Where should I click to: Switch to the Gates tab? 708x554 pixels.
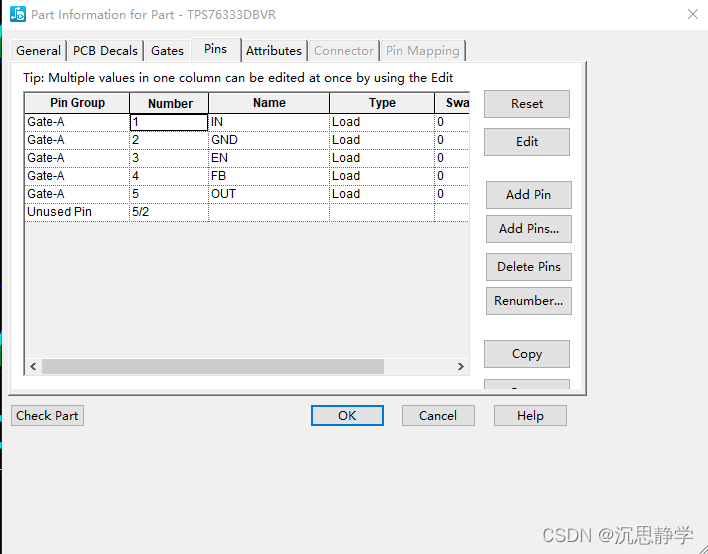(x=168, y=51)
